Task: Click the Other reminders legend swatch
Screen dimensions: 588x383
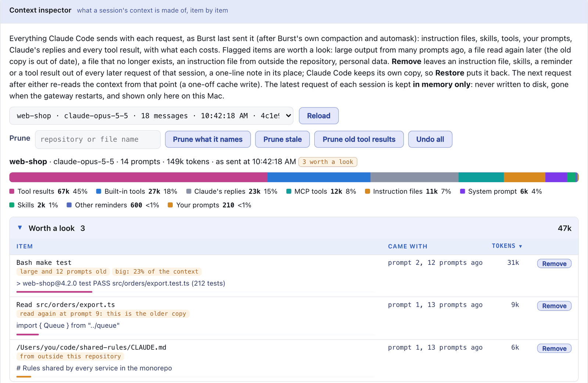Action: pyautogui.click(x=69, y=205)
